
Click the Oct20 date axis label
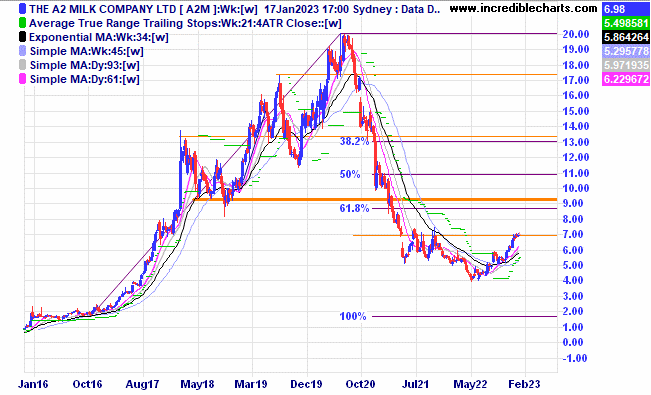(360, 384)
